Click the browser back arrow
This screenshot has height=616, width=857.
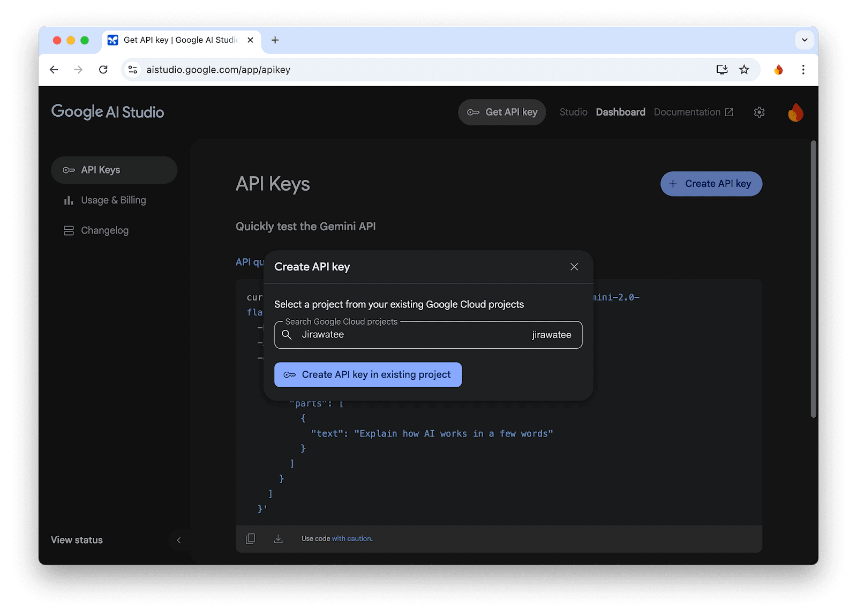coord(54,70)
